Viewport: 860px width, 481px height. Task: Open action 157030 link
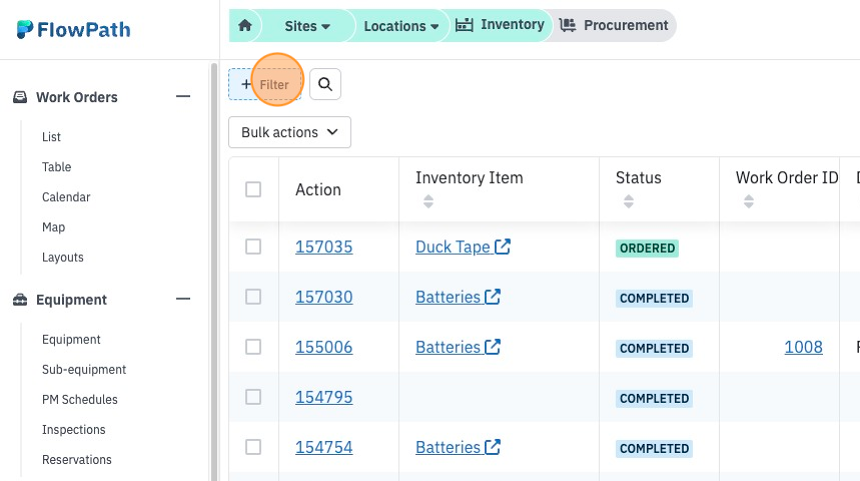point(324,297)
